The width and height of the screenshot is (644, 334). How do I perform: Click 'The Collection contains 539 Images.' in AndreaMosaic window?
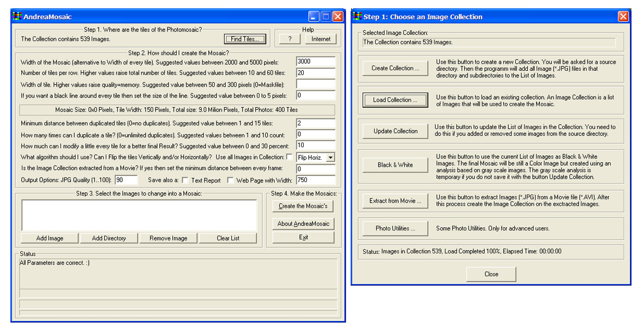66,39
